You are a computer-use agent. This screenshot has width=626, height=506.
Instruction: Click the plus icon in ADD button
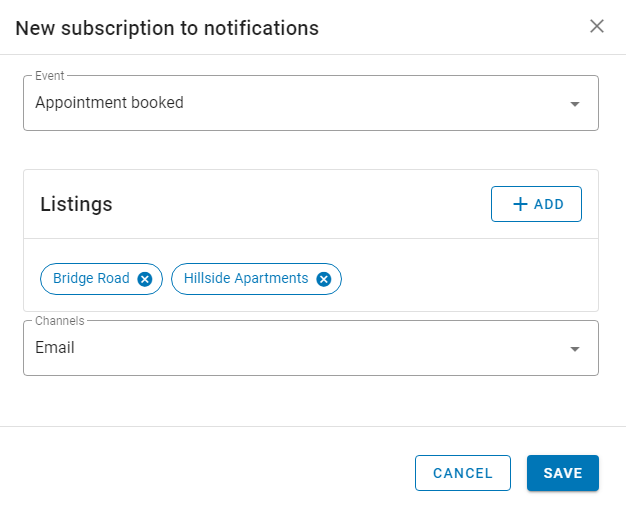tap(520, 204)
